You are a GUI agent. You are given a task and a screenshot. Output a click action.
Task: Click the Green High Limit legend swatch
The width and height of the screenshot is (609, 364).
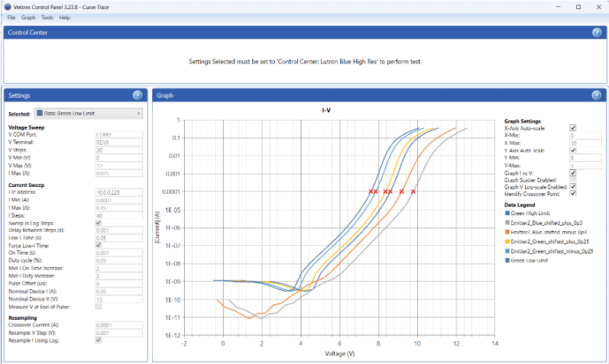point(508,214)
